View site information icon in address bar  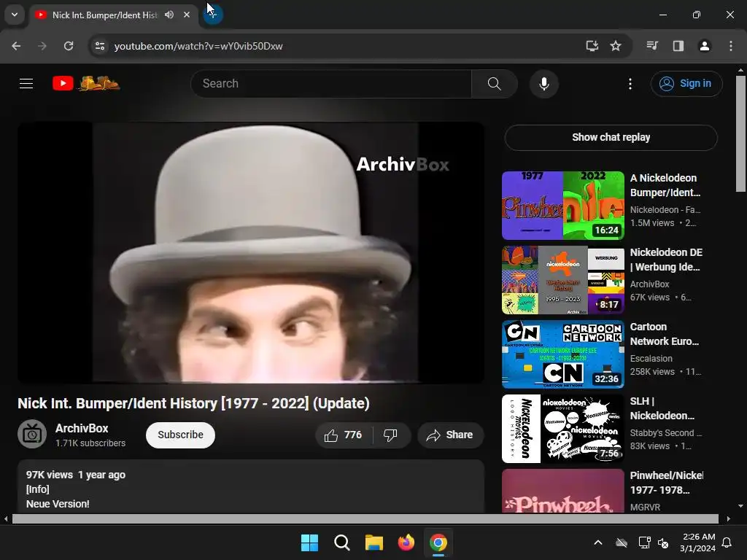pos(100,46)
